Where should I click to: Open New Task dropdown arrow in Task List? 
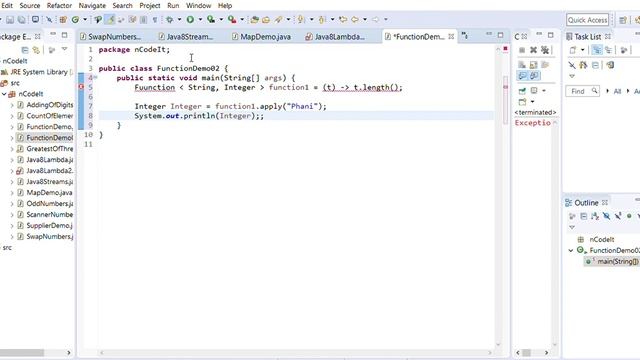click(582, 50)
